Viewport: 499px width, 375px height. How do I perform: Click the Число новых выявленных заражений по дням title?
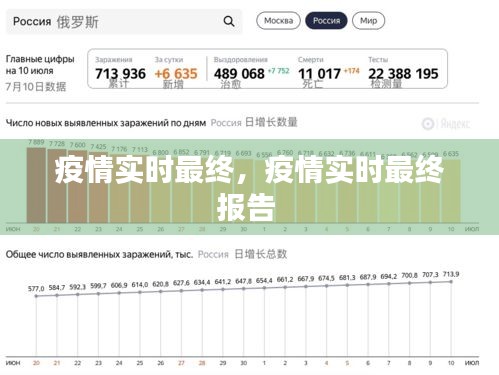click(106, 123)
